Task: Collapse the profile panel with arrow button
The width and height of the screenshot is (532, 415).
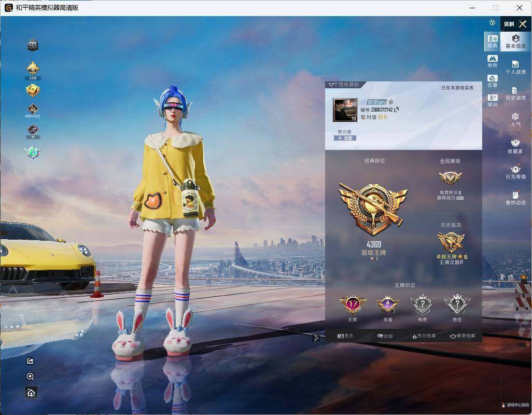Action: [316, 338]
